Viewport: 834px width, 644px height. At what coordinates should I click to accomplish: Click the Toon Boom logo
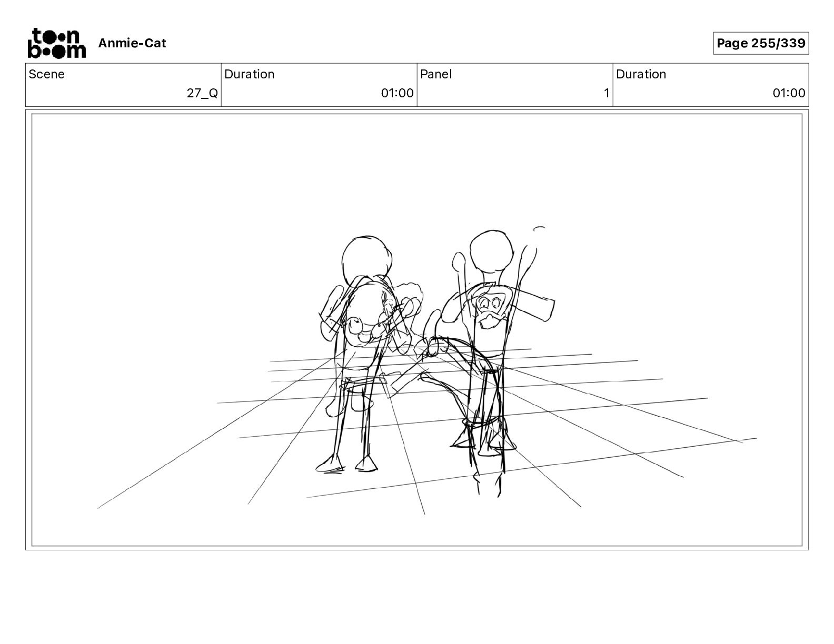point(56,43)
